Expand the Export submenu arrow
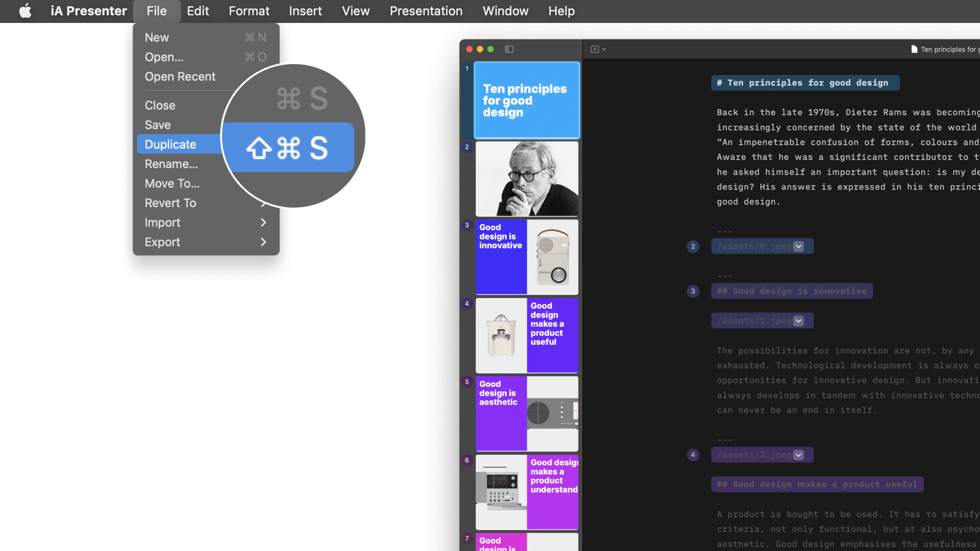Screen dimensions: 980x551 263,242
